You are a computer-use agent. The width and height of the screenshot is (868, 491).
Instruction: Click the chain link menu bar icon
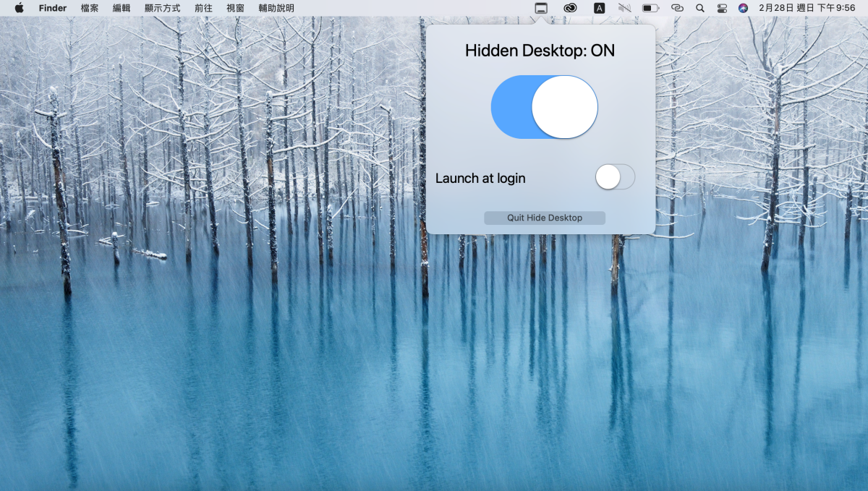(676, 8)
